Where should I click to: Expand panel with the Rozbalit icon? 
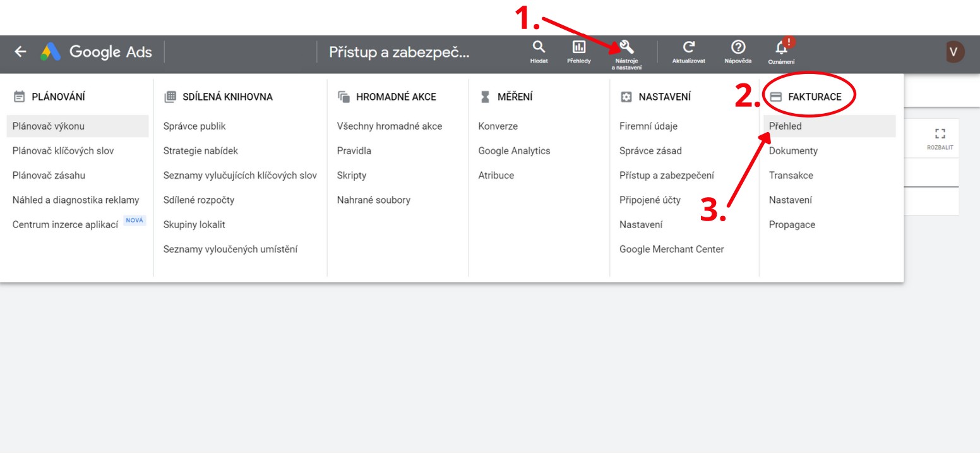tap(940, 134)
